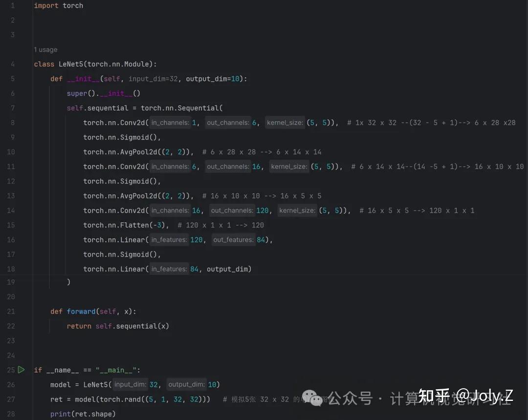Viewport: 528px width, 420px height.
Task: Select the class name LeNet5
Action: tap(71, 64)
